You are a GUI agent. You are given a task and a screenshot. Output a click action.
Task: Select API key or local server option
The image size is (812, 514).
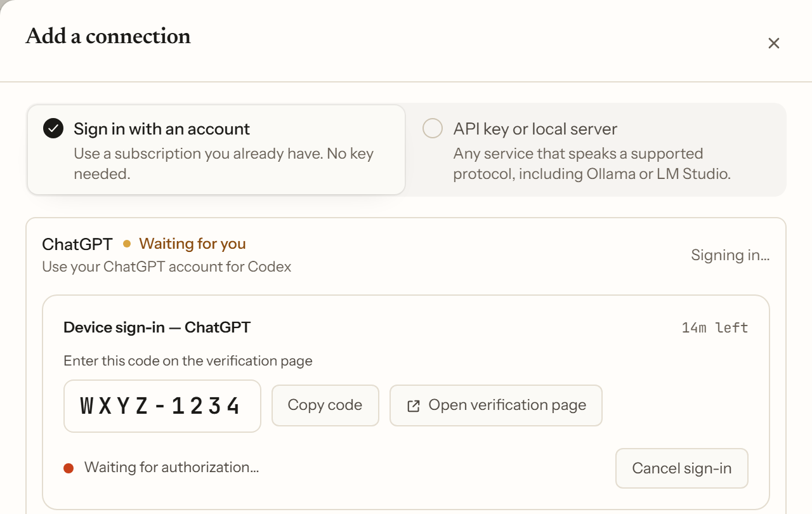click(x=596, y=150)
